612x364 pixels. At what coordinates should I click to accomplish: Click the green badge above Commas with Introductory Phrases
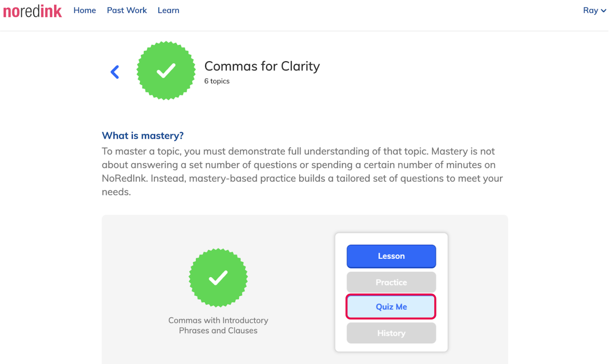(x=218, y=278)
